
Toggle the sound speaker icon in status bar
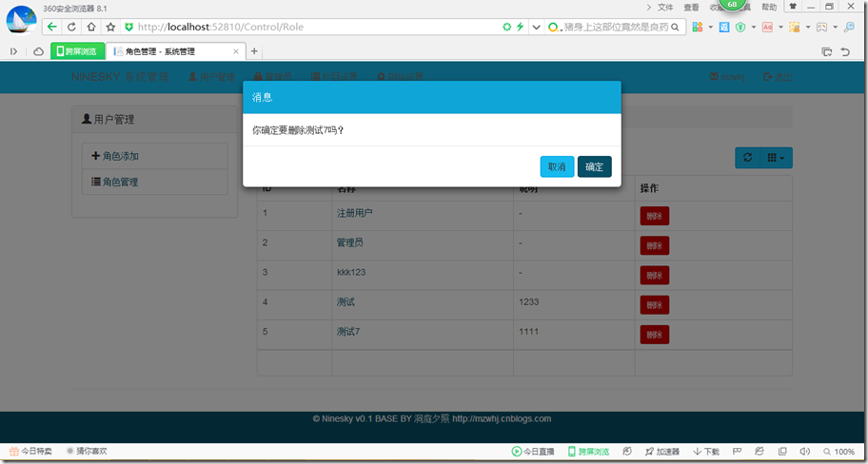pos(804,452)
